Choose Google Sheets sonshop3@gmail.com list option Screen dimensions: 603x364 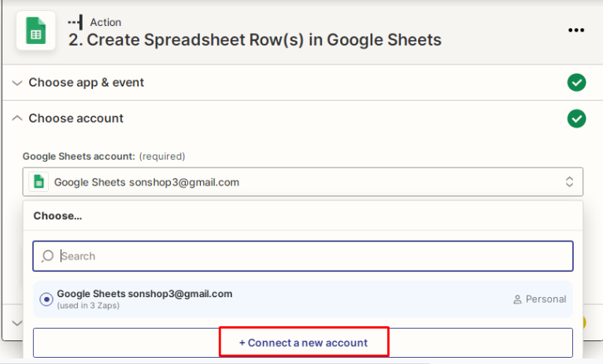pos(303,299)
